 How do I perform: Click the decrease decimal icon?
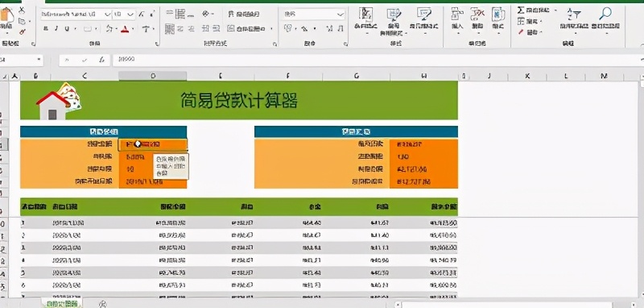click(341, 29)
